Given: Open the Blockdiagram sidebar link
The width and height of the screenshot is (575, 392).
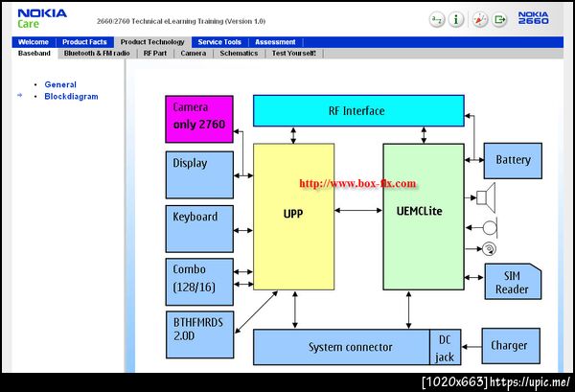Looking at the screenshot, I should tap(71, 97).
